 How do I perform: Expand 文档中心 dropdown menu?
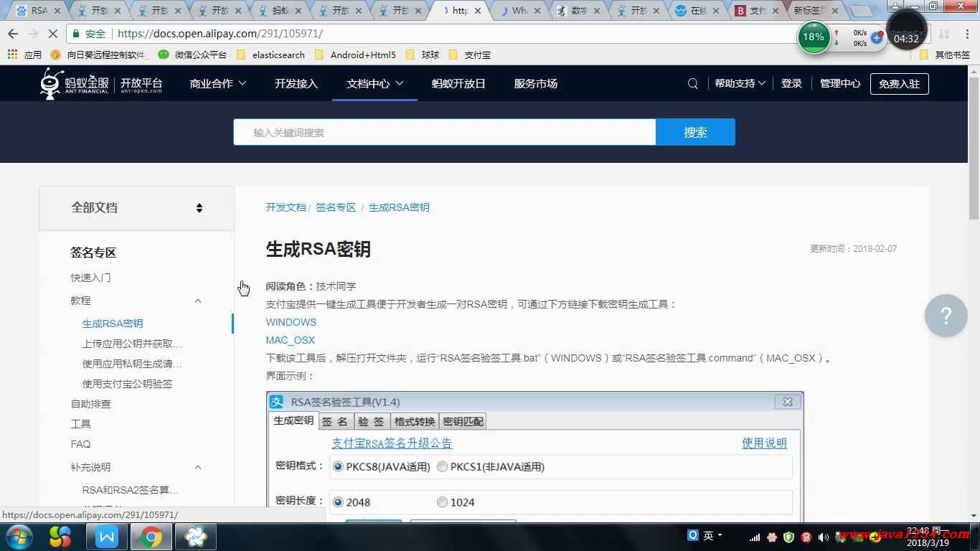tap(374, 84)
